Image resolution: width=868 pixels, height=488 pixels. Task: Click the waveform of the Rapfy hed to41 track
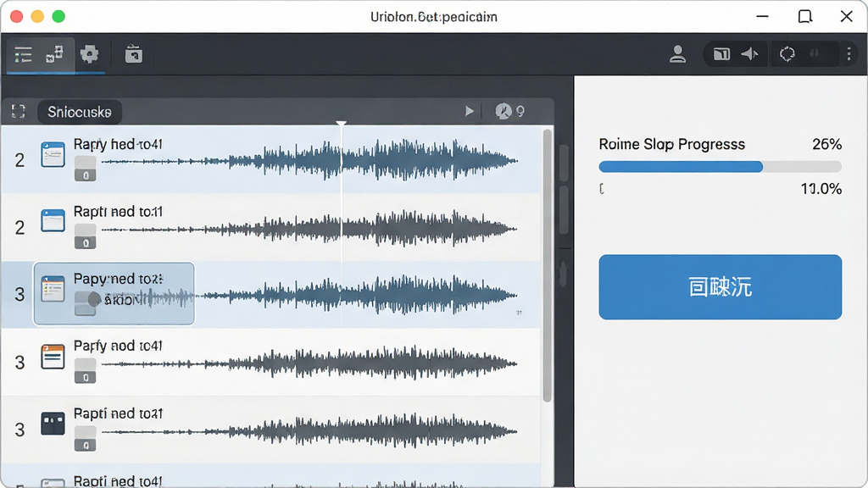pyautogui.click(x=309, y=160)
